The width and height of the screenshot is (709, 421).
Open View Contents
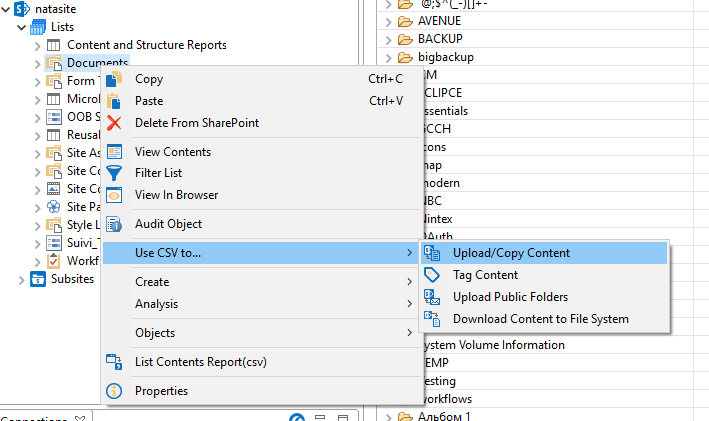(x=262, y=151)
